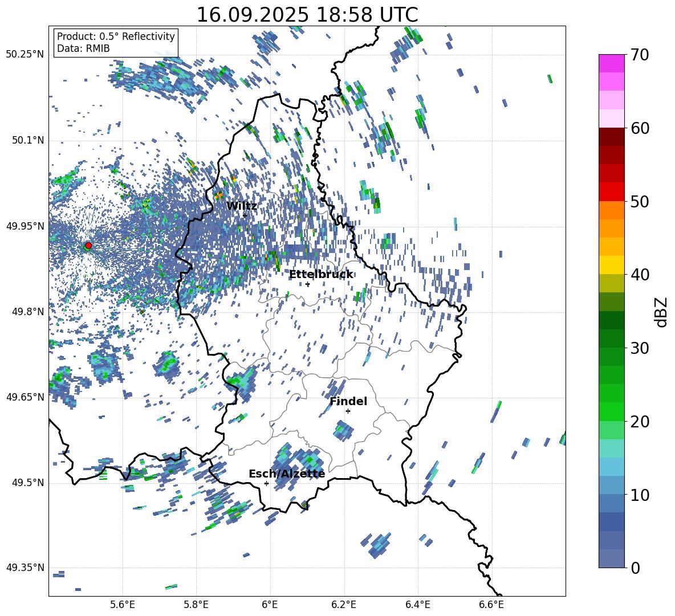
Task: Pick the bright red colorbar swatch near 50
Action: click(611, 192)
